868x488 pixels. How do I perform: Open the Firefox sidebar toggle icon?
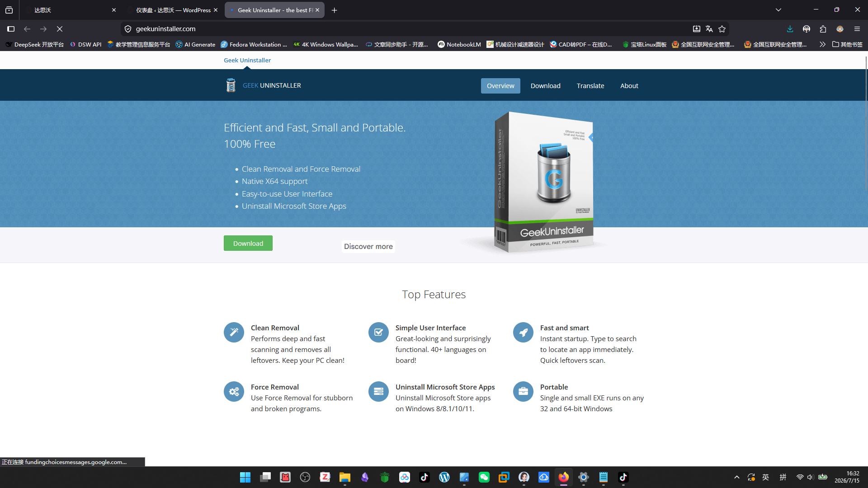click(x=11, y=29)
